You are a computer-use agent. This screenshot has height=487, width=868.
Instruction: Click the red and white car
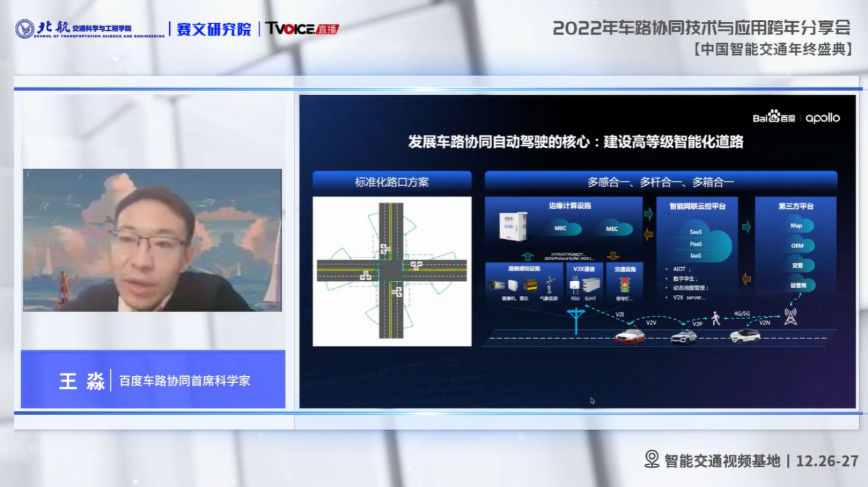point(629,336)
